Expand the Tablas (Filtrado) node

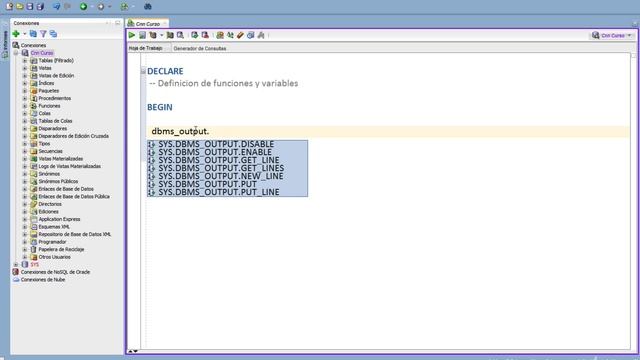click(x=25, y=60)
